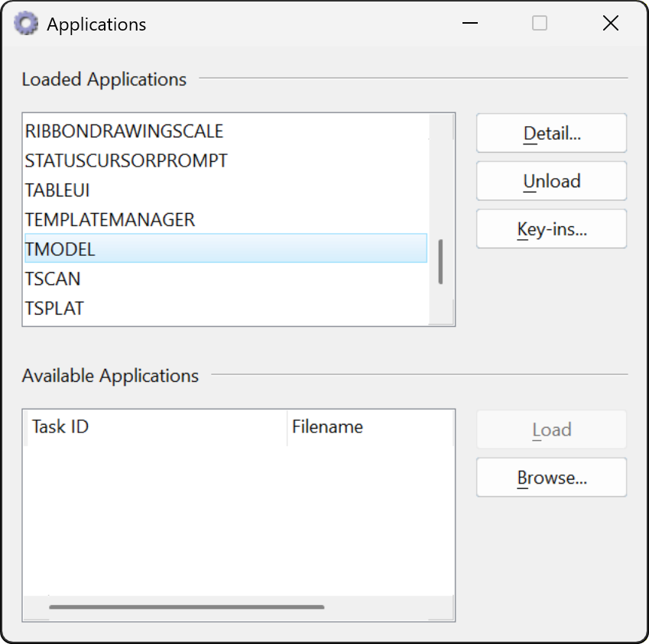Close the Applications dialog

(x=611, y=23)
